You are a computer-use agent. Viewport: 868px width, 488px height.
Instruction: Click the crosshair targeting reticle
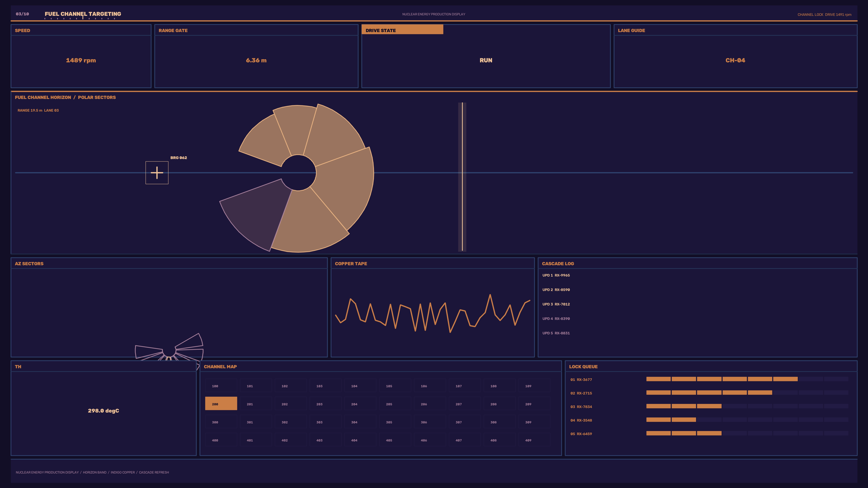coord(157,173)
